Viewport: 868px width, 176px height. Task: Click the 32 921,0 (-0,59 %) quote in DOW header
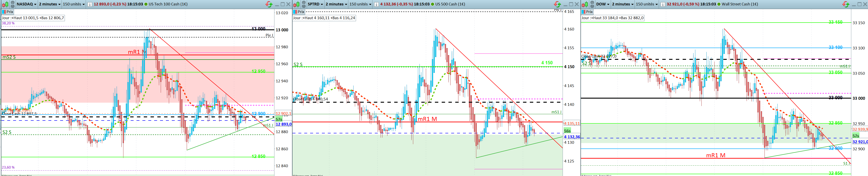683,4
